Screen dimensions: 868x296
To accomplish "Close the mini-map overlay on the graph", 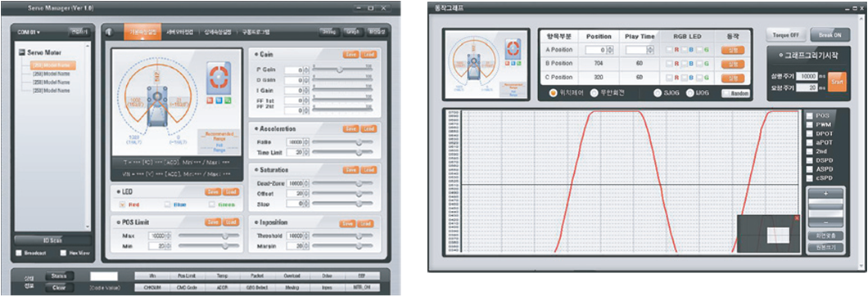I will [x=797, y=218].
